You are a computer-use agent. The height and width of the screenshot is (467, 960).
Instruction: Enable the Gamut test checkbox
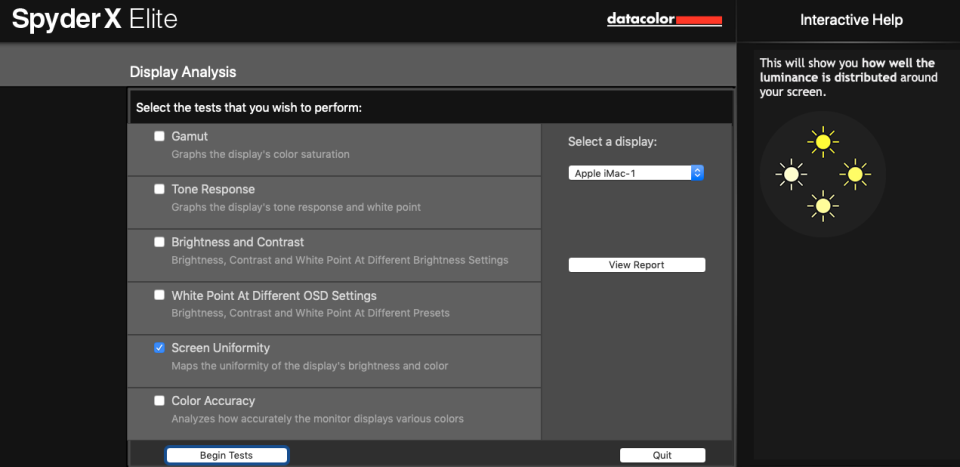159,136
